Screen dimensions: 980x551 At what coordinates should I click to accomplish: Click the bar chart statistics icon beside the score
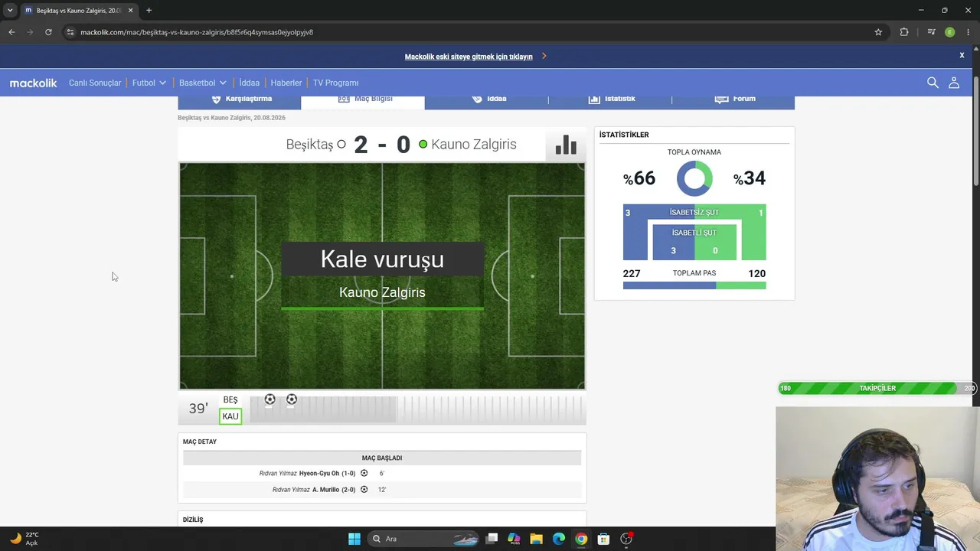566,145
